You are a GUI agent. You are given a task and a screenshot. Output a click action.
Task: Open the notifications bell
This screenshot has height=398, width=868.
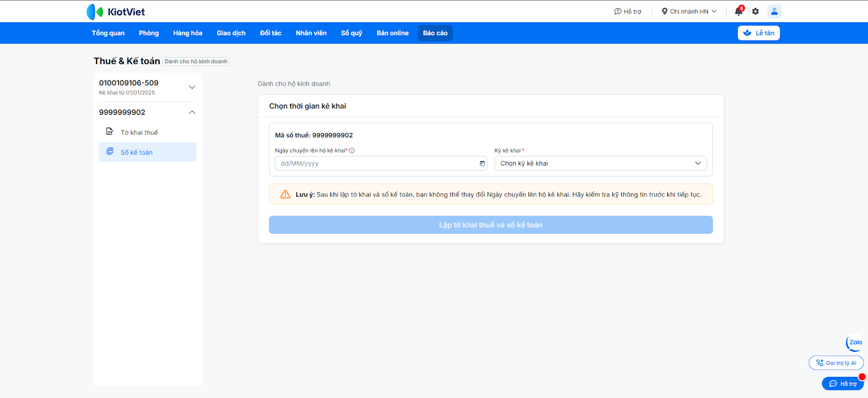coord(739,11)
